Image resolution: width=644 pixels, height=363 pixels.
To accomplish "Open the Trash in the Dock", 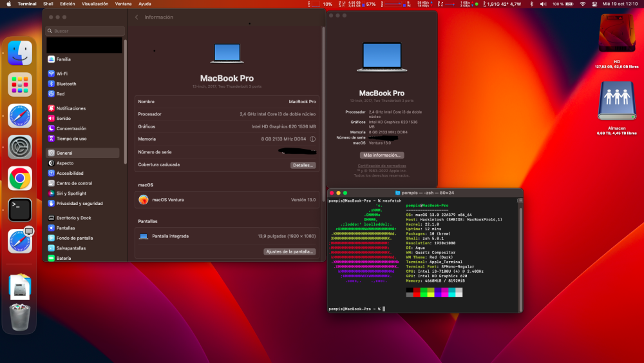I will pyautogui.click(x=20, y=317).
